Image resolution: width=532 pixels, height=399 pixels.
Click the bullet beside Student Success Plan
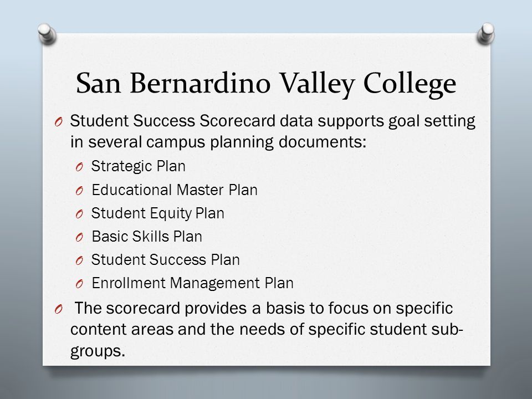point(79,261)
